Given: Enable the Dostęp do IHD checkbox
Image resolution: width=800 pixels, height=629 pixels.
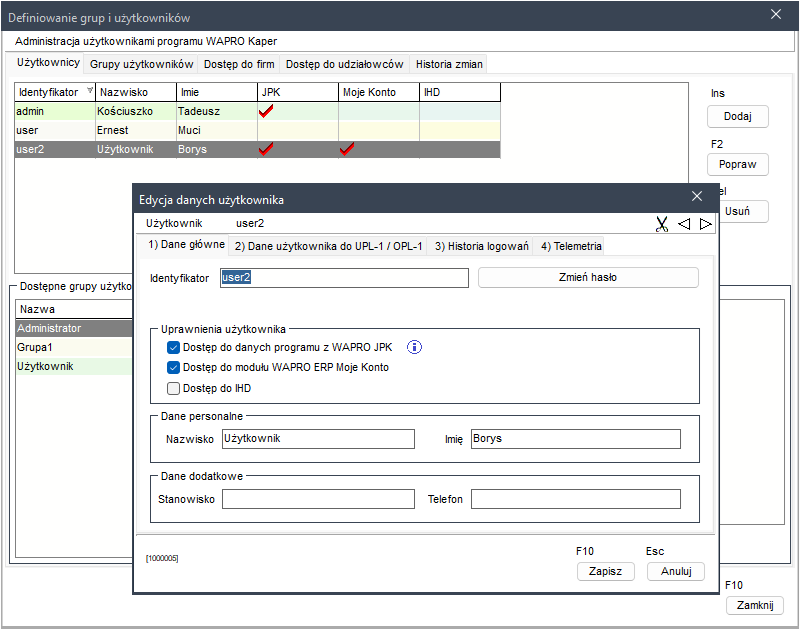Looking at the screenshot, I should coord(173,388).
